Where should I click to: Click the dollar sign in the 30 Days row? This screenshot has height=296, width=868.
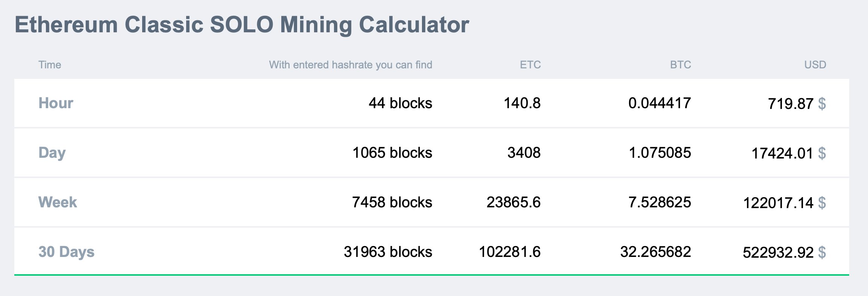coord(822,252)
